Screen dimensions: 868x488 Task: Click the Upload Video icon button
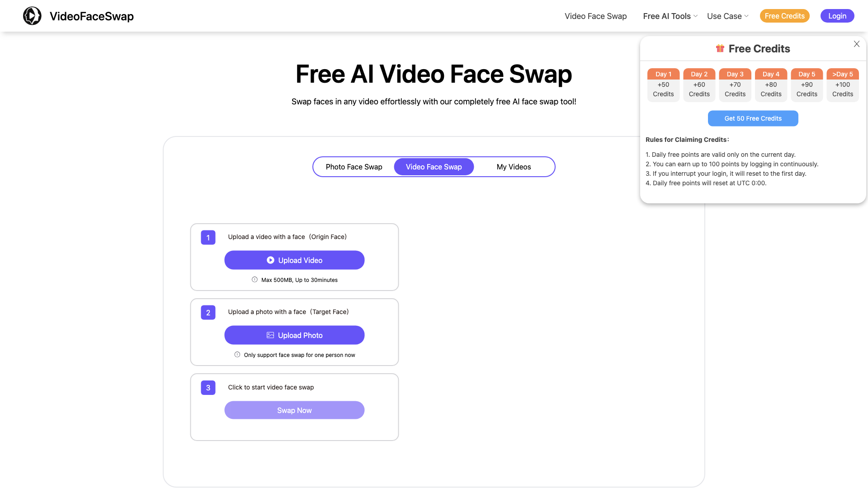(294, 260)
